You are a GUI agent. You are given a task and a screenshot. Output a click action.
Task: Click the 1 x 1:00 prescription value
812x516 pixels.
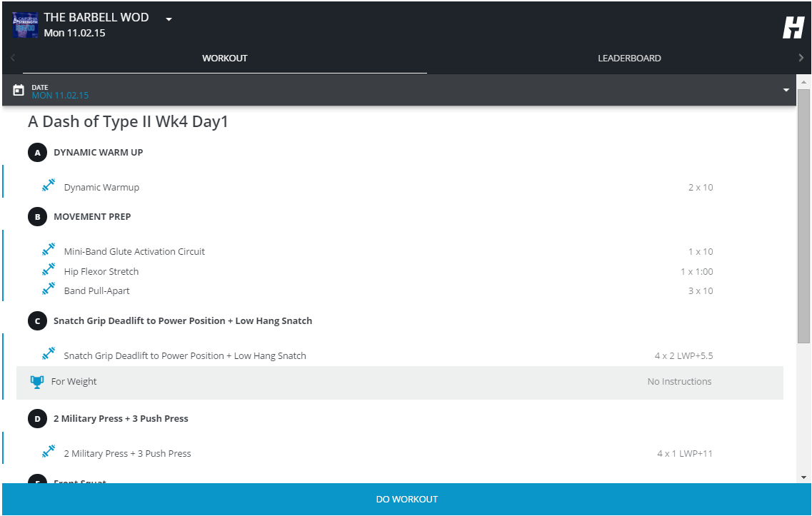click(x=696, y=272)
